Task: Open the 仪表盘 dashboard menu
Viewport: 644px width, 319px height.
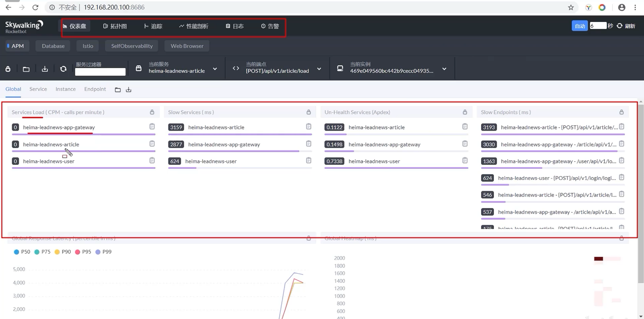Action: [x=75, y=26]
